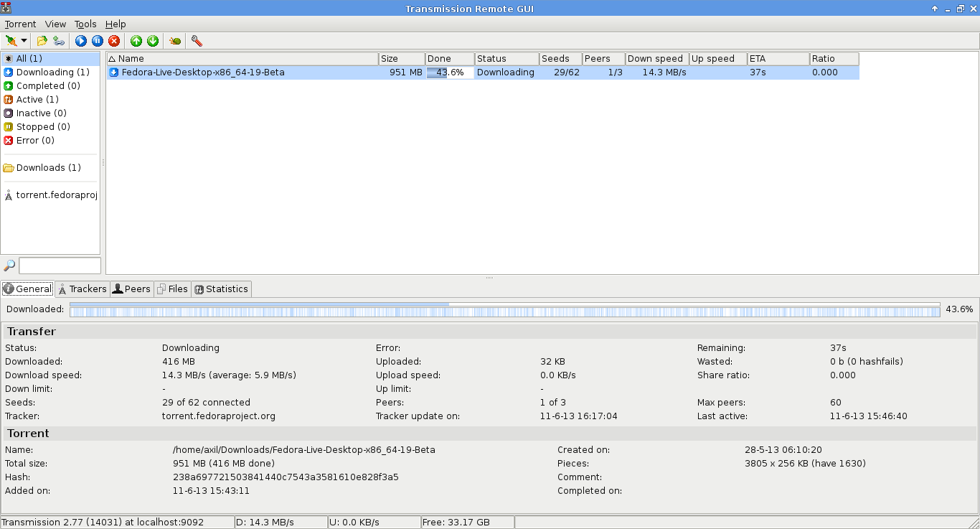Select the All (1) filter
The image size is (980, 529).
pyautogui.click(x=50, y=59)
